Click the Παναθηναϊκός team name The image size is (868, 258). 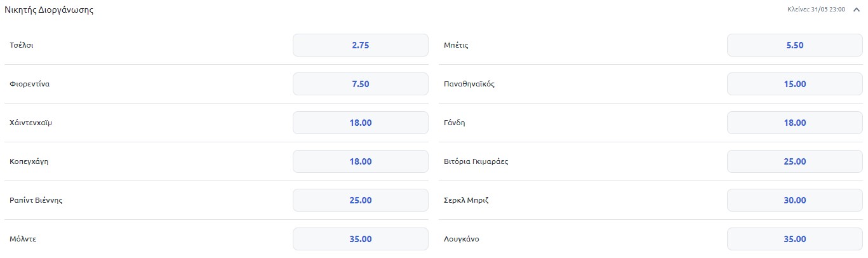pyautogui.click(x=469, y=84)
